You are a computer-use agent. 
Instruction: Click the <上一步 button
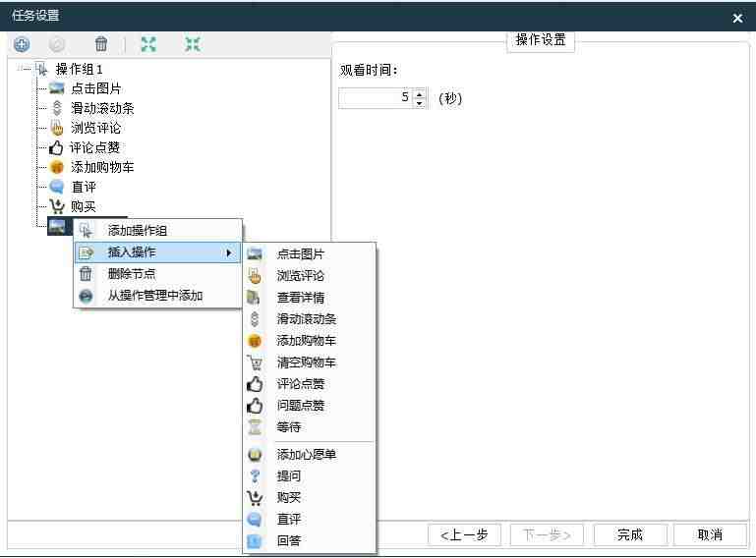click(464, 534)
